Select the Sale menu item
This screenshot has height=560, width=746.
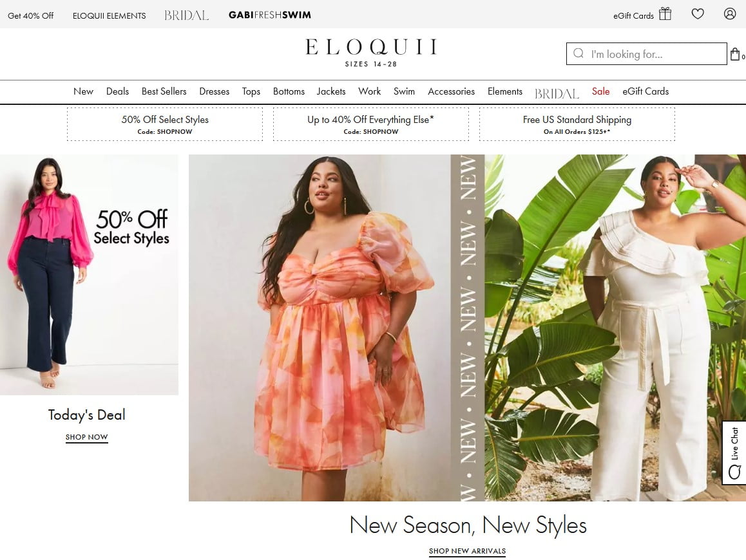[600, 91]
